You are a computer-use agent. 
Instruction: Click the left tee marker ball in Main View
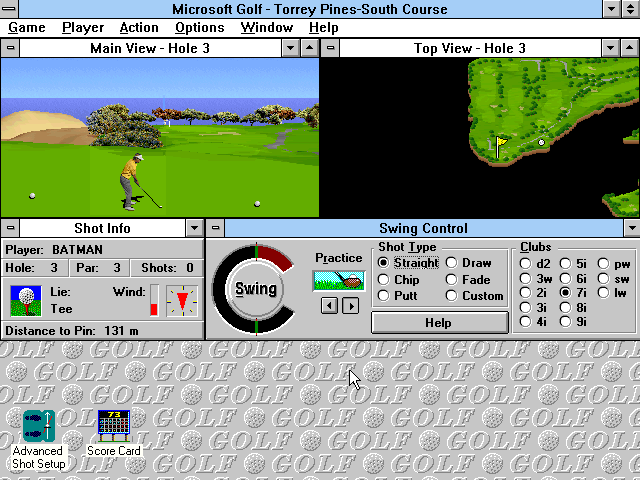coord(32,196)
